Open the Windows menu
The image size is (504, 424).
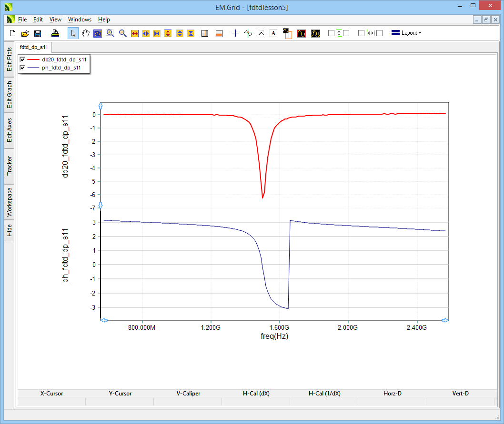[80, 20]
